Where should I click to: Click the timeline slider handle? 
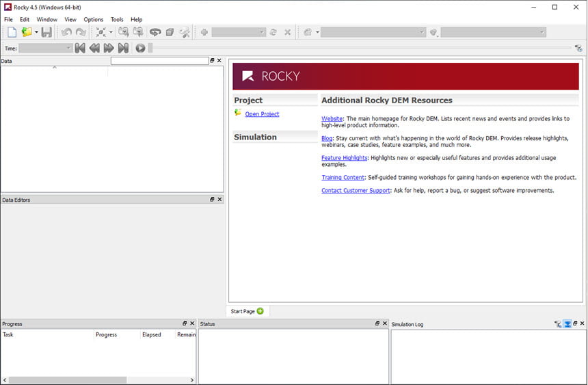click(150, 48)
